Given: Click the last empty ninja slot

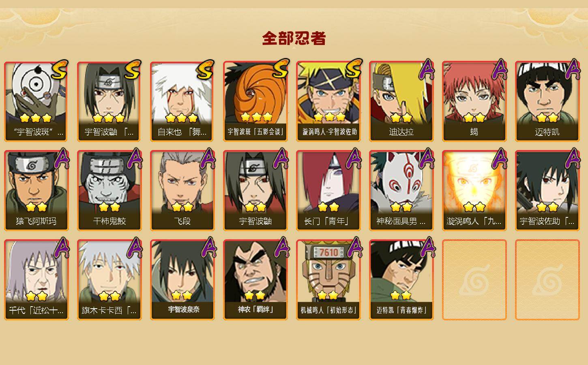Looking at the screenshot, I should (547, 280).
